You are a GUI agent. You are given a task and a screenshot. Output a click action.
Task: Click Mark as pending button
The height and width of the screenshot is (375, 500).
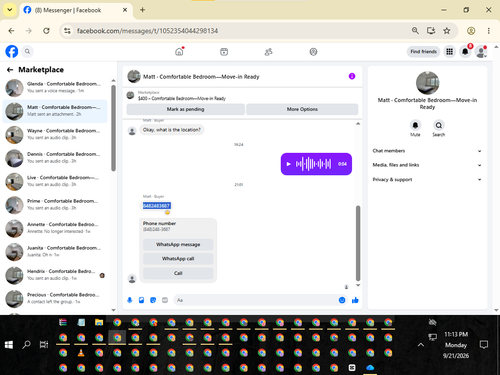point(185,109)
